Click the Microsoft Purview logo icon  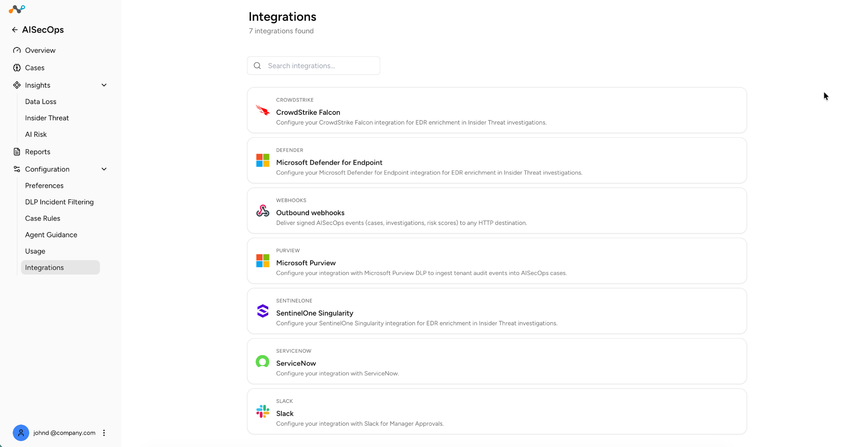(x=263, y=261)
